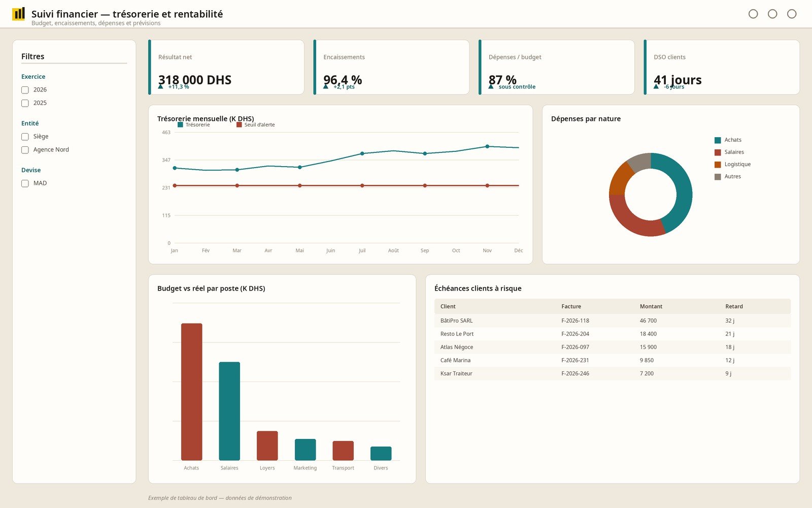Click the yellow bar-chart app logo
The width and height of the screenshot is (812, 508).
tap(18, 14)
